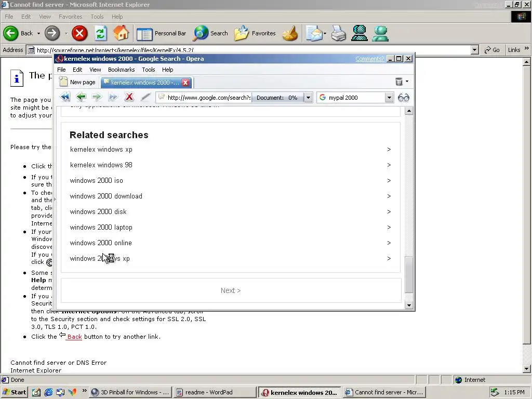
Task: Open the Links toolbar in Internet Explorer
Action: tap(514, 50)
